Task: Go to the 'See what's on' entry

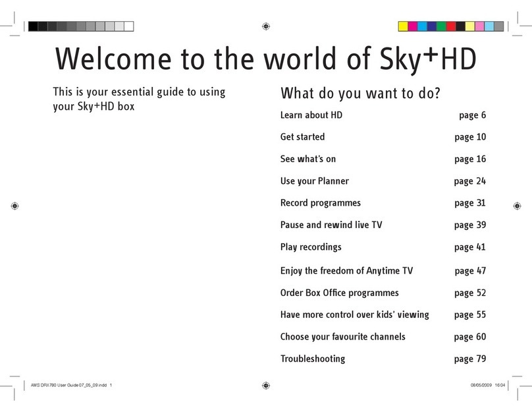Action: [307, 159]
